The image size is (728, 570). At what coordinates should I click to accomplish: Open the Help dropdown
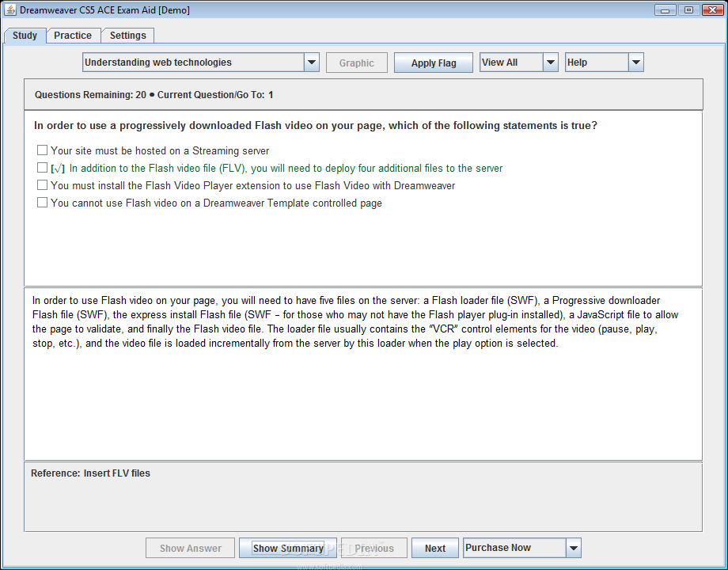[x=604, y=63]
